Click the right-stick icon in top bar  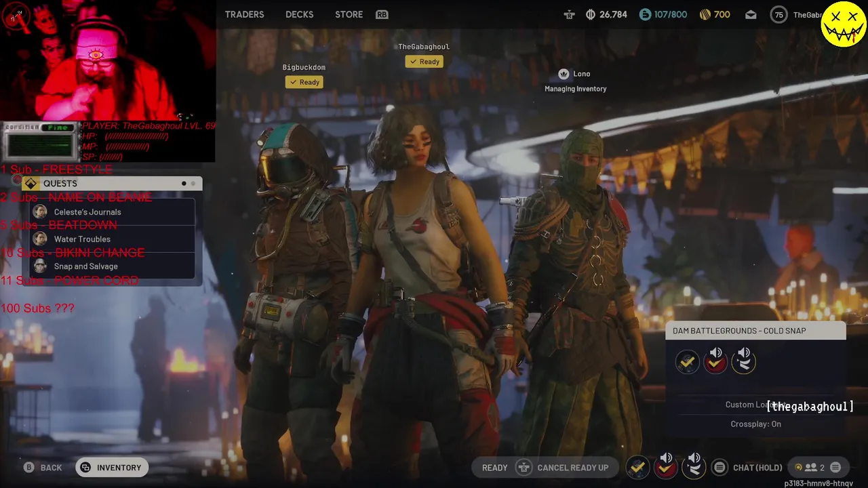coord(569,14)
